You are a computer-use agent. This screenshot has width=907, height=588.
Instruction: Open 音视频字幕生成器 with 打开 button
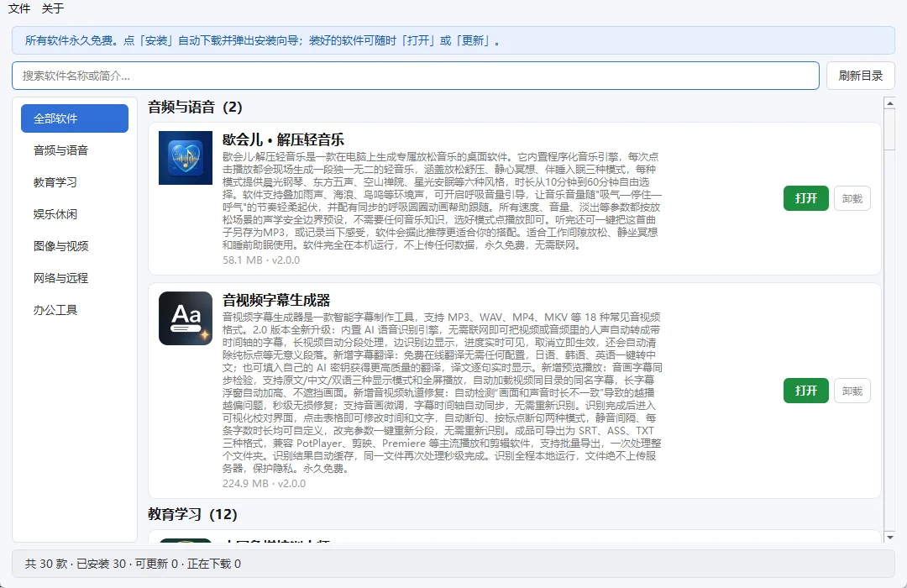click(x=805, y=391)
